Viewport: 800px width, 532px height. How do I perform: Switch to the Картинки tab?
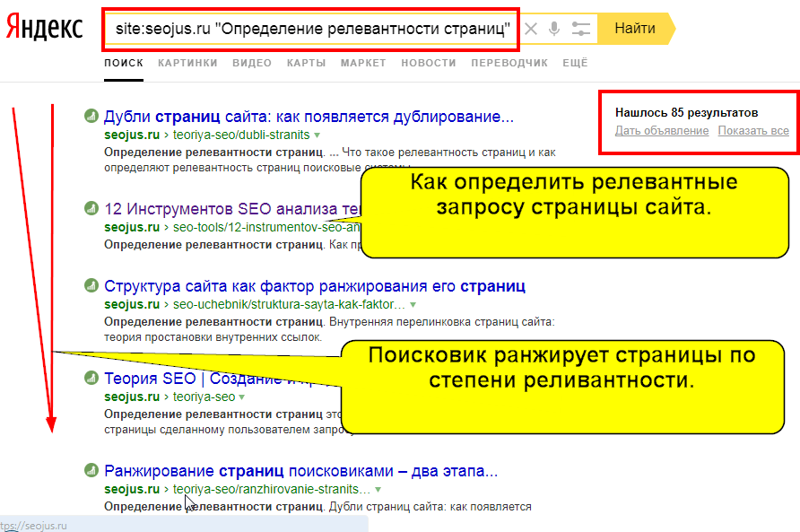(187, 63)
